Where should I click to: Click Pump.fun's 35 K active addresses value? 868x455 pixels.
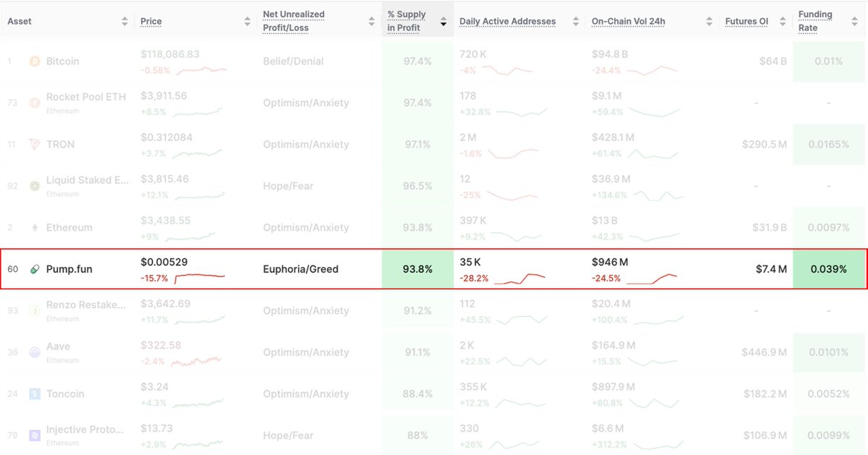tap(471, 262)
